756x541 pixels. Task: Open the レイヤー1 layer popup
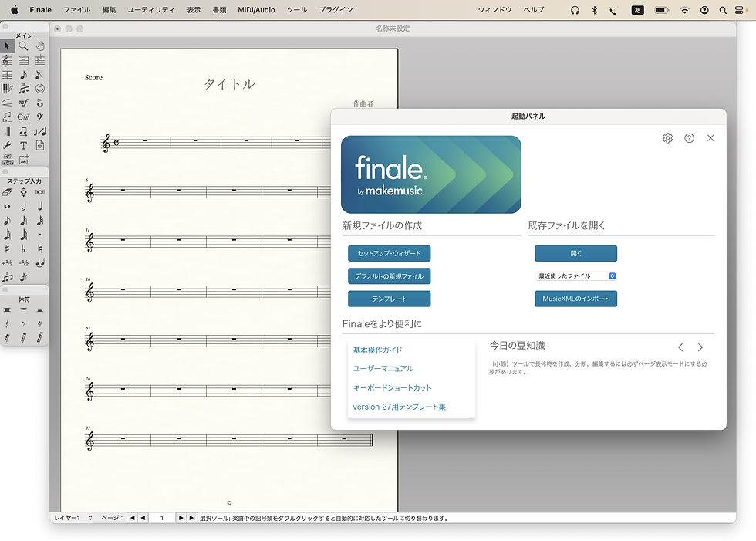pos(73,518)
